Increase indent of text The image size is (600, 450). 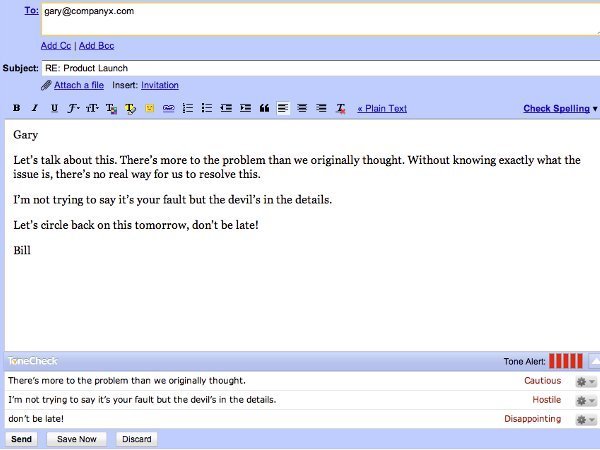(x=245, y=108)
